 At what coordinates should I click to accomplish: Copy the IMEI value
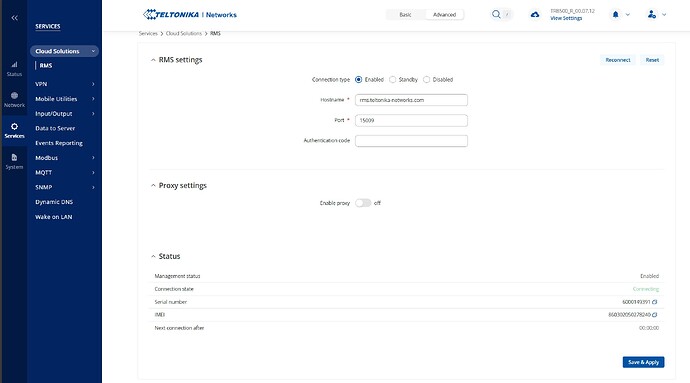pos(655,315)
